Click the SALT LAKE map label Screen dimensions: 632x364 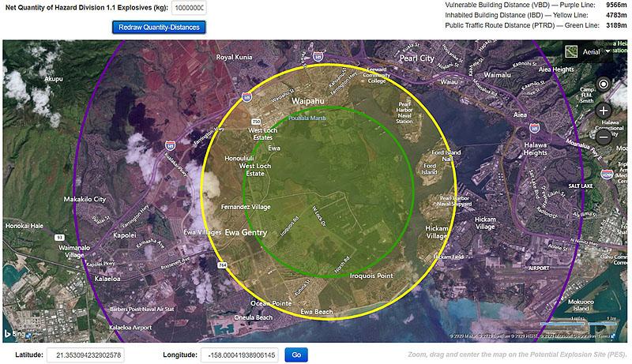pyautogui.click(x=581, y=186)
